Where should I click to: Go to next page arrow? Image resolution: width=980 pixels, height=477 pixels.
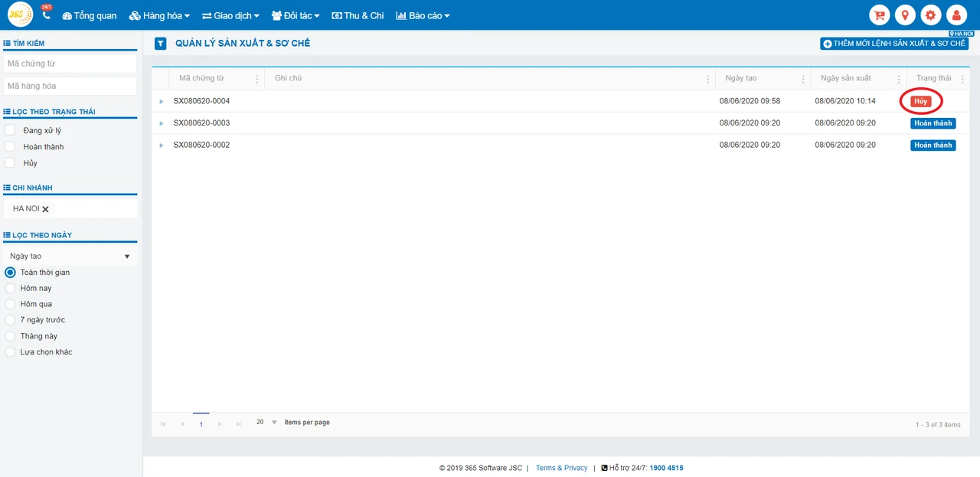[x=220, y=423]
